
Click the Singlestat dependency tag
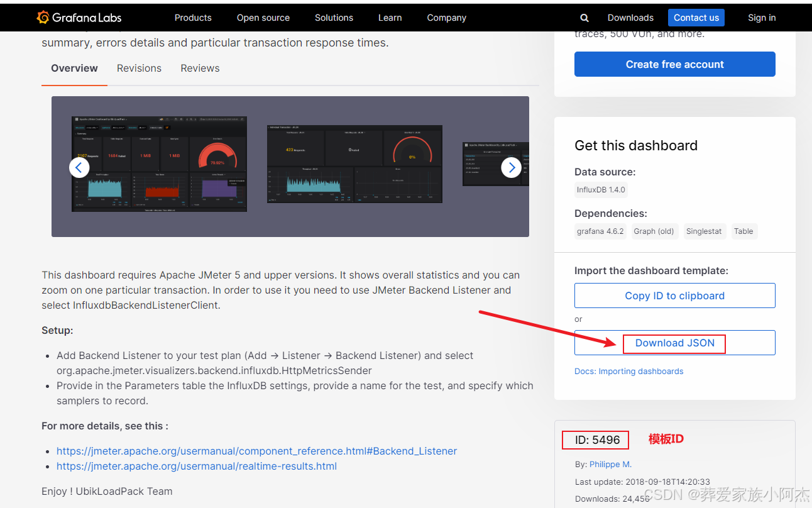[704, 231]
